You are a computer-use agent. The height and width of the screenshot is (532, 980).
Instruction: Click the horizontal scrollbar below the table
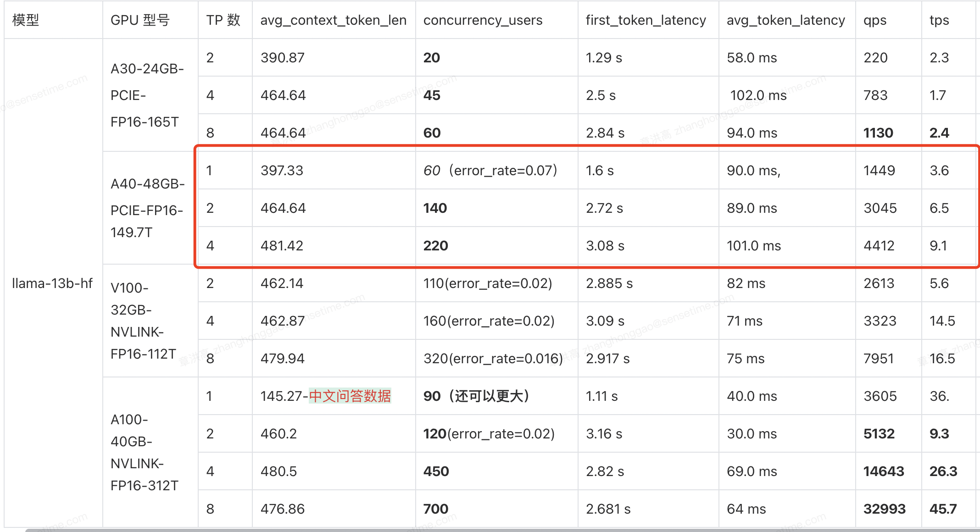[x=502, y=530]
